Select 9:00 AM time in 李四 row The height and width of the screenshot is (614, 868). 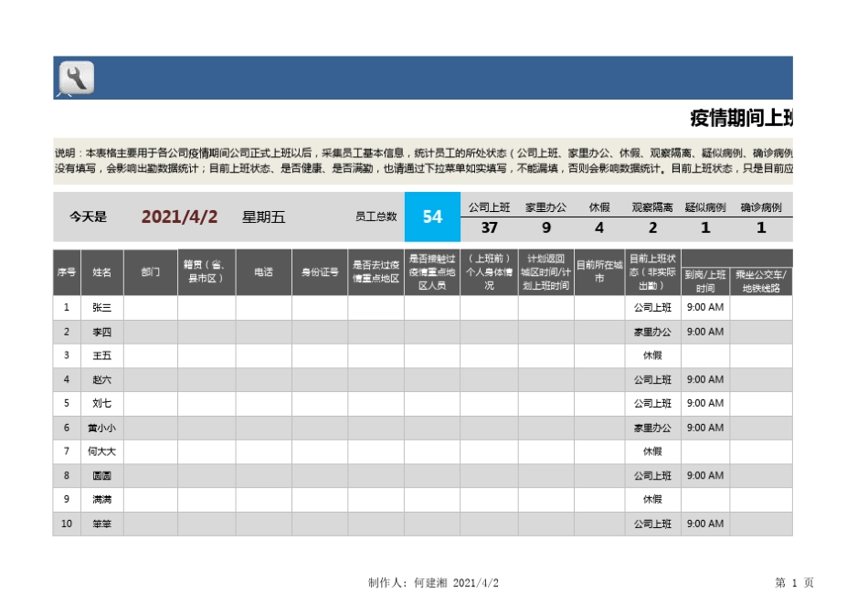705,332
